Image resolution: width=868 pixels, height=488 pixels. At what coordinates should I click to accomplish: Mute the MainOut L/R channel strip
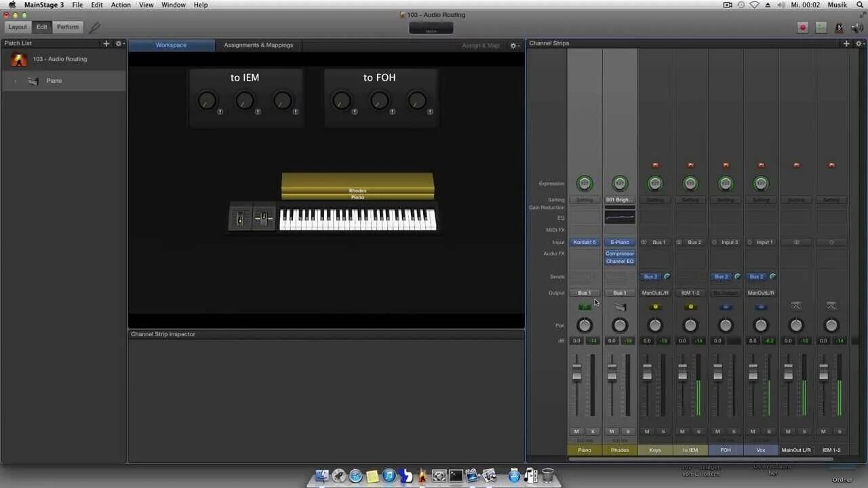click(788, 431)
